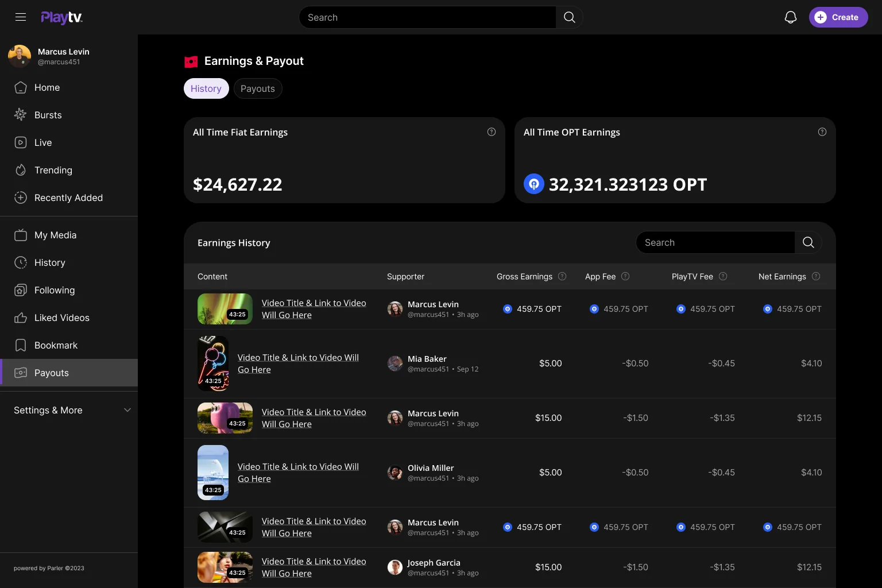Expand Settings & More chevron
The height and width of the screenshot is (588, 882).
(127, 410)
